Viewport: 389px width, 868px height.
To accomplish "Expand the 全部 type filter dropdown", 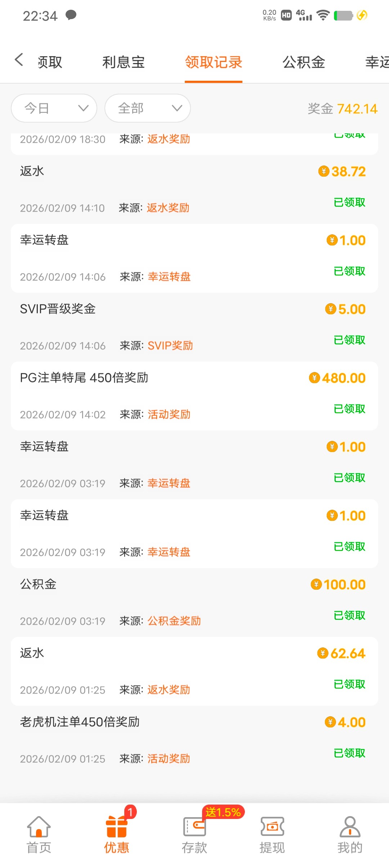I will pyautogui.click(x=148, y=108).
